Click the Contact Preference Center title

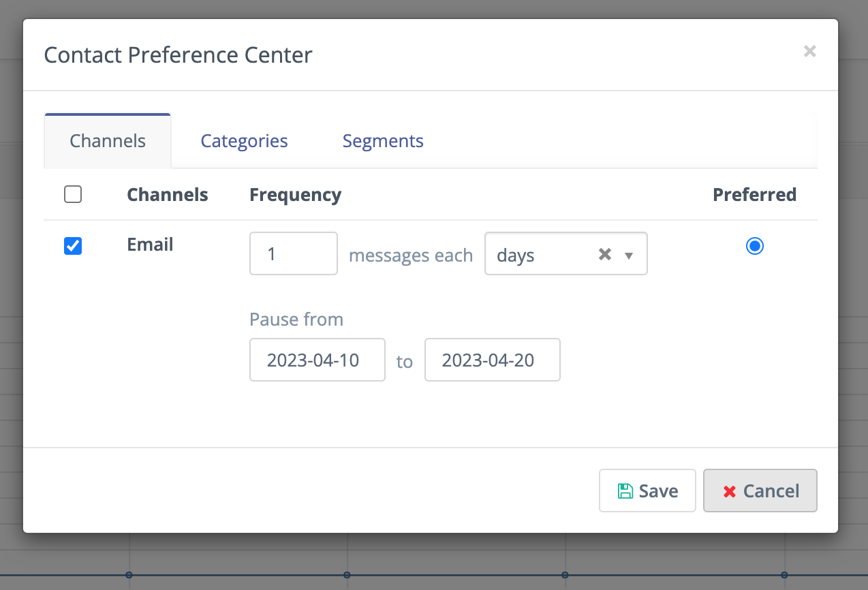pyautogui.click(x=178, y=55)
